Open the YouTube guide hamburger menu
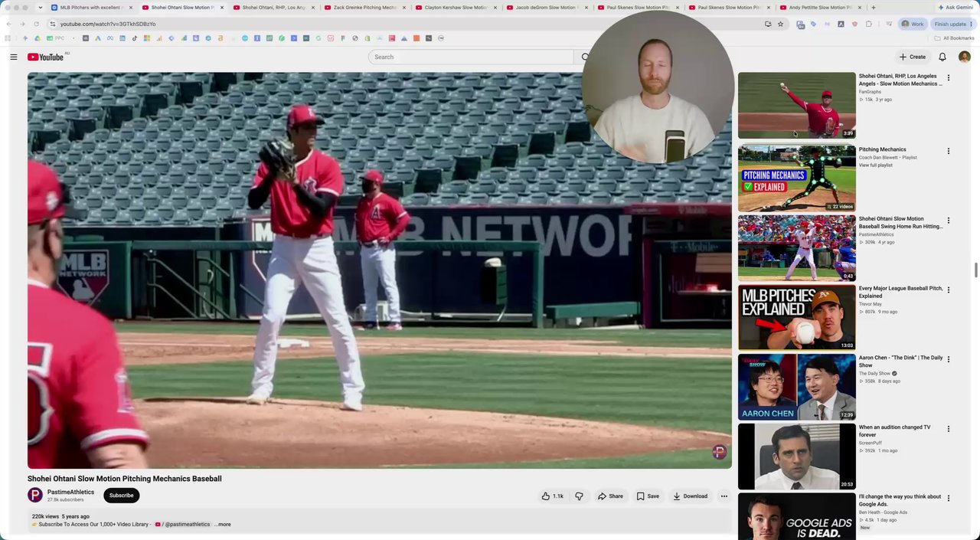This screenshot has width=980, height=540. [x=13, y=57]
